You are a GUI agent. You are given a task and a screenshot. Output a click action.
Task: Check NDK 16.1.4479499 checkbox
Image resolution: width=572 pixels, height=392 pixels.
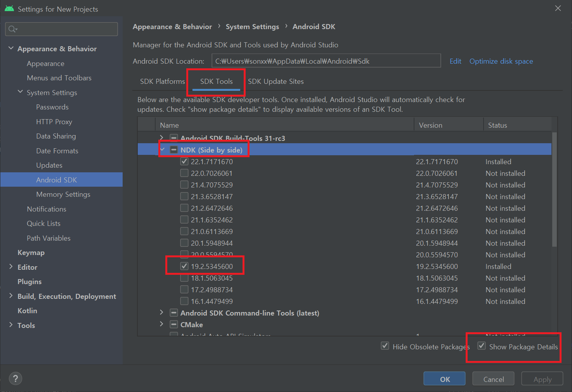184,301
